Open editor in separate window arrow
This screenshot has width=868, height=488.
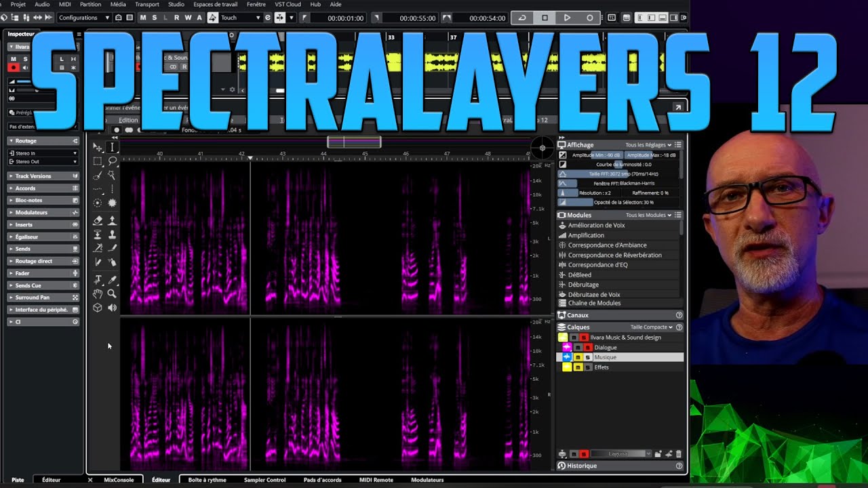[677, 107]
